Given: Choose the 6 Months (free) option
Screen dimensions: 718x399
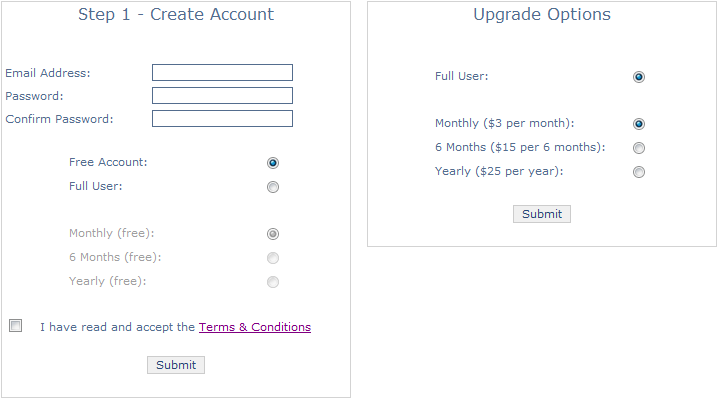Looking at the screenshot, I should pos(273,258).
